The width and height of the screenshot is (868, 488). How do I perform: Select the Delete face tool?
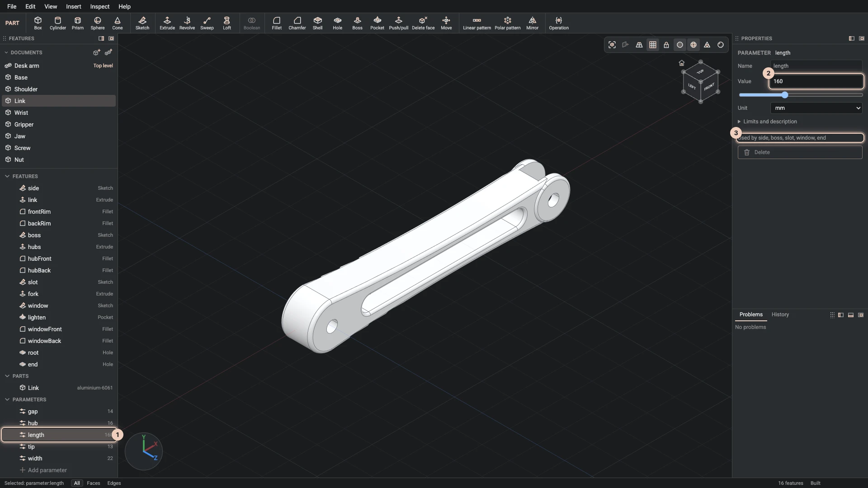[423, 23]
